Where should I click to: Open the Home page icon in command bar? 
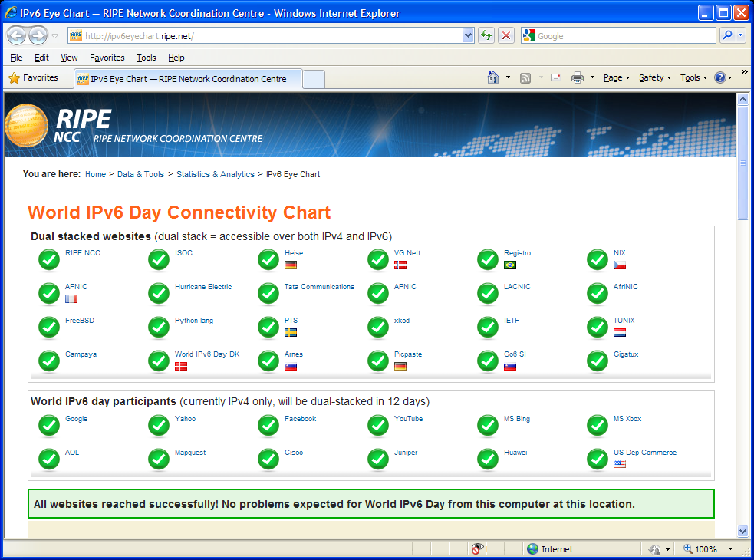(x=493, y=77)
